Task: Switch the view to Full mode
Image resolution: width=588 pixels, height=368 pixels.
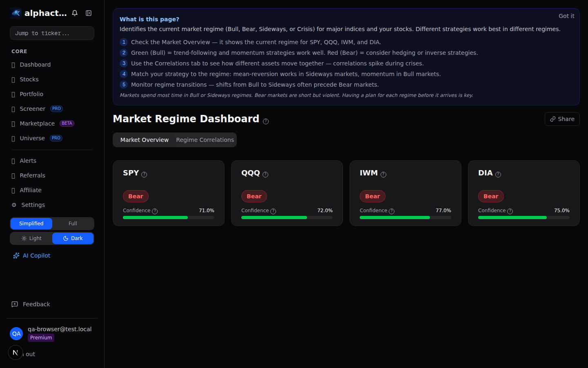Action: [72, 223]
